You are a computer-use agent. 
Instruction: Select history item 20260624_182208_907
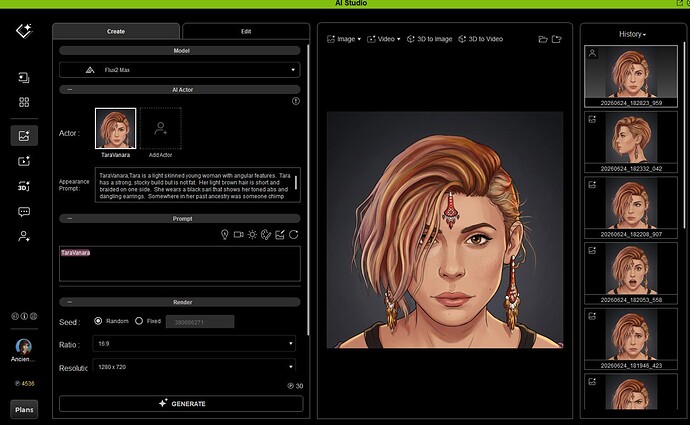pyautogui.click(x=631, y=208)
